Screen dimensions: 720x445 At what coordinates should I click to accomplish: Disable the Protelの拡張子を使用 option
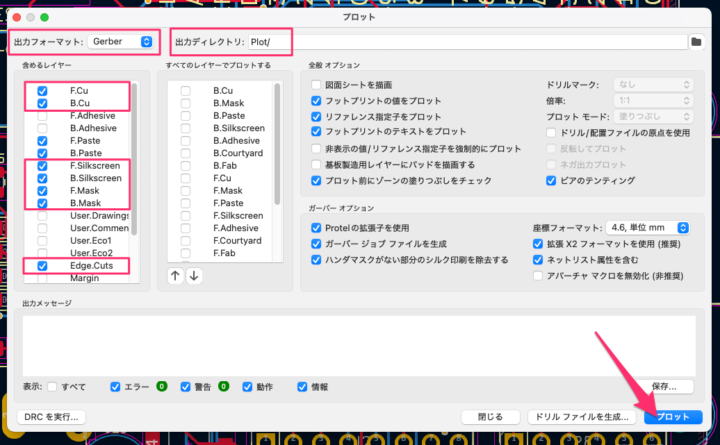point(316,228)
